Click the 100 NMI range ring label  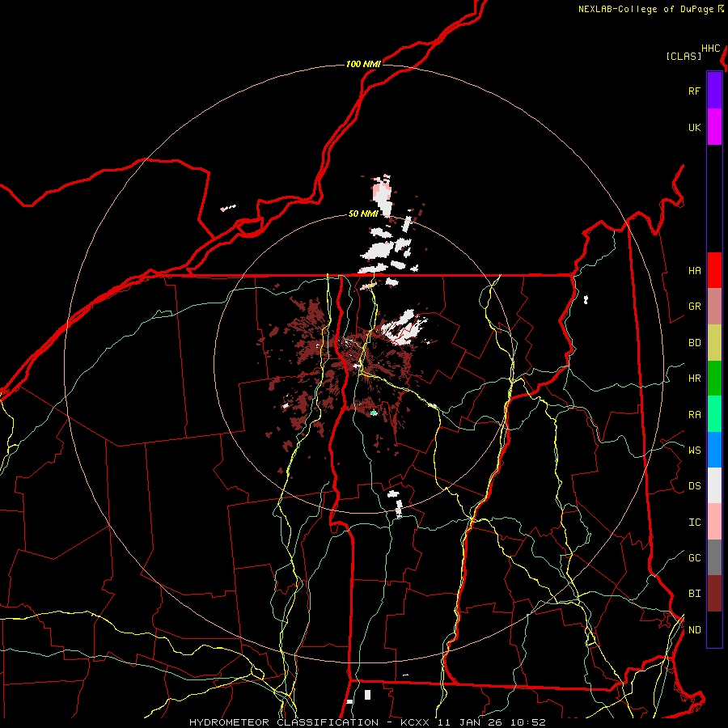[x=363, y=64]
